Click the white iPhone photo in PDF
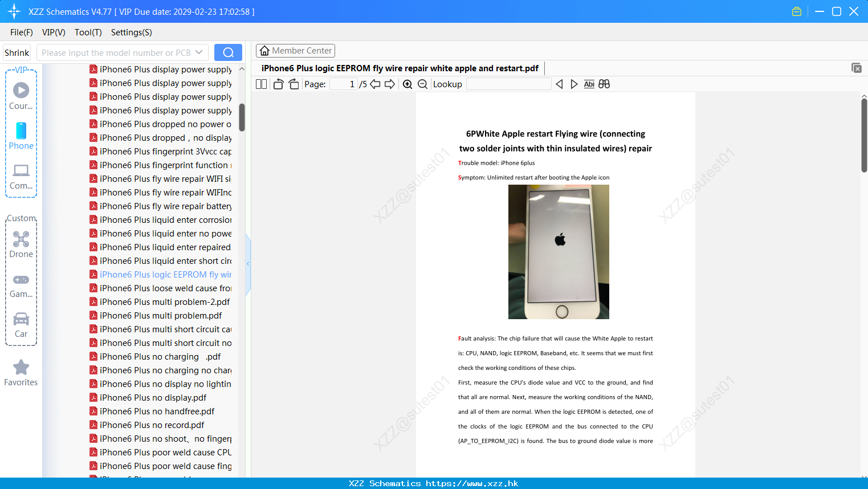This screenshot has width=868, height=489. 559,252
